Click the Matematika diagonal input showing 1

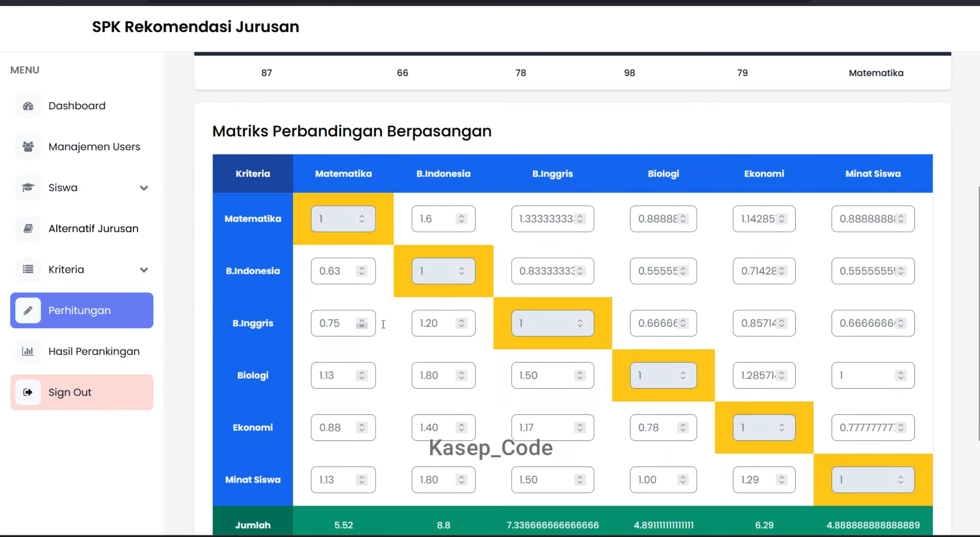click(343, 219)
